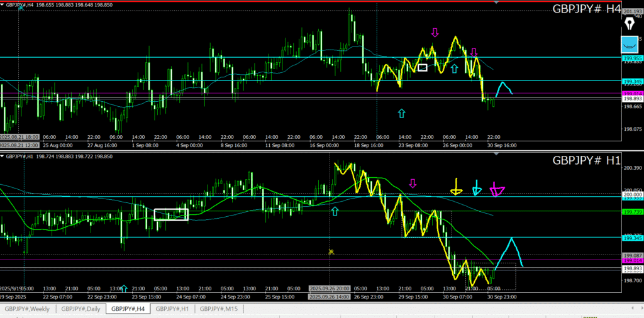Select the white rectangle on H1 chart
The height and width of the screenshot is (318, 644).
coord(171,214)
